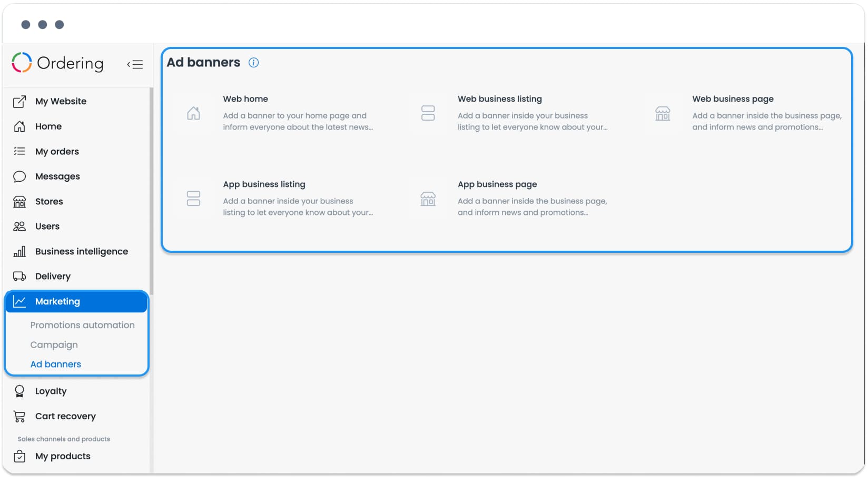Open the App business page banner title

[498, 184]
